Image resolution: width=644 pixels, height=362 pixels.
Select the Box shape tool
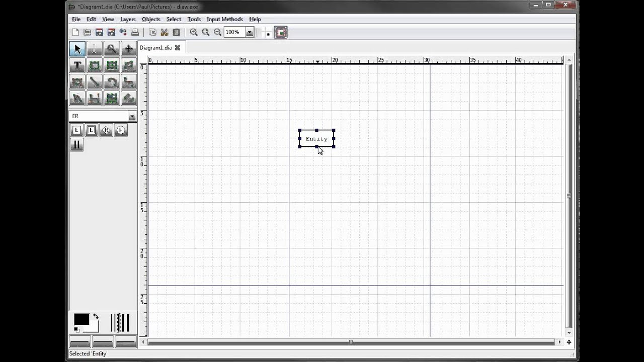click(94, 65)
